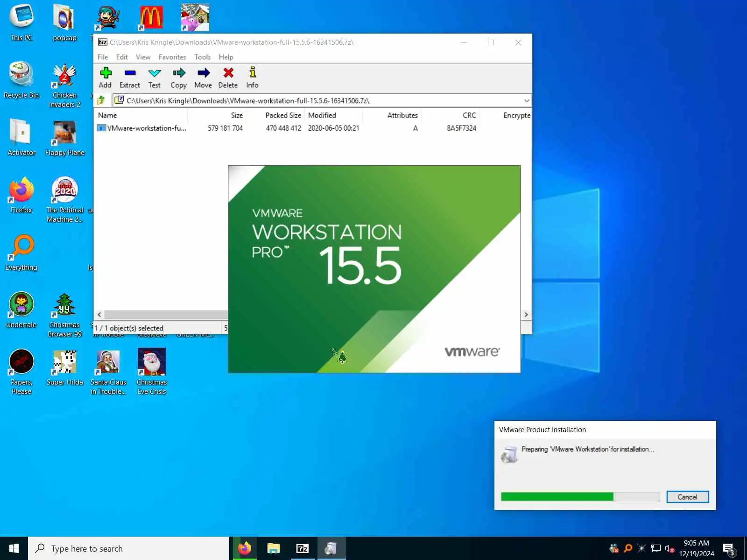Select the Activator desktop icon
The width and height of the screenshot is (747, 560).
click(21, 138)
